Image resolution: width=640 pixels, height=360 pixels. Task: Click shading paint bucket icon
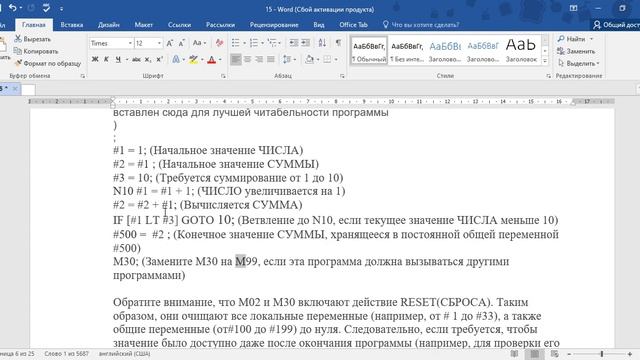tap(309, 60)
